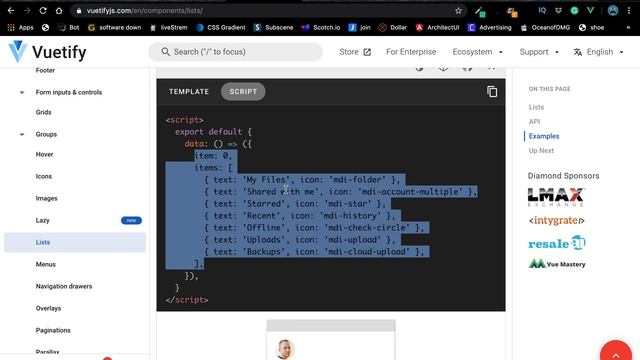Viewport: 640px width, 360px height.
Task: Reload the page with the refresh icon
Action: 43,11
